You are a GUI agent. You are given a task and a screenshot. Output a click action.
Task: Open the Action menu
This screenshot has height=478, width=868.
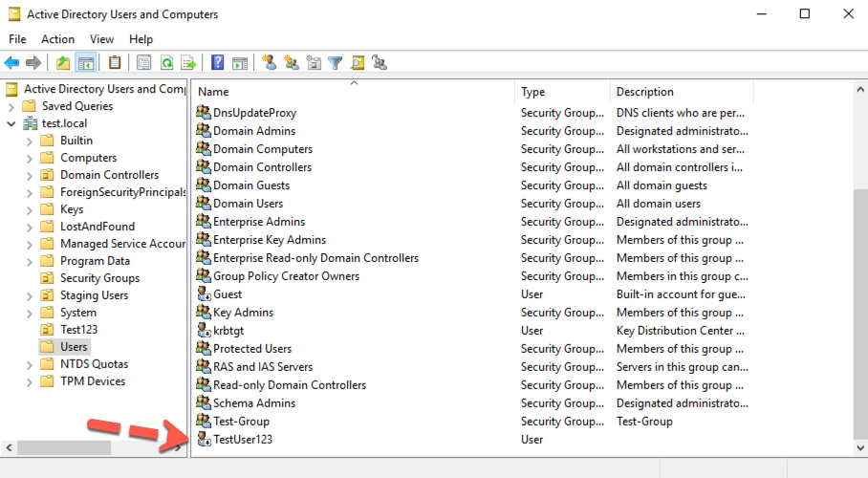click(57, 39)
